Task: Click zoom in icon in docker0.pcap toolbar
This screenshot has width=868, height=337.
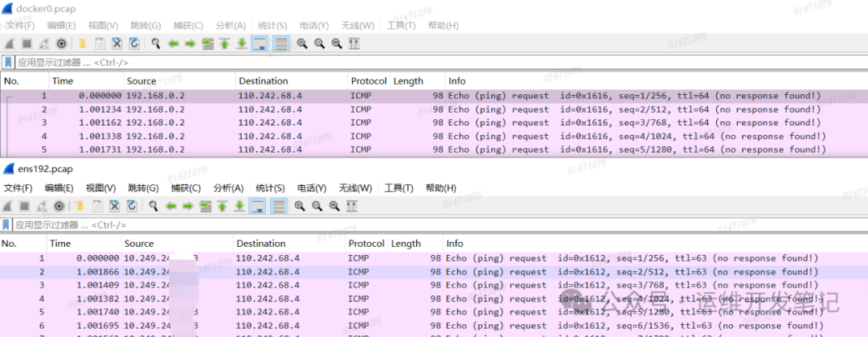Action: pos(302,43)
